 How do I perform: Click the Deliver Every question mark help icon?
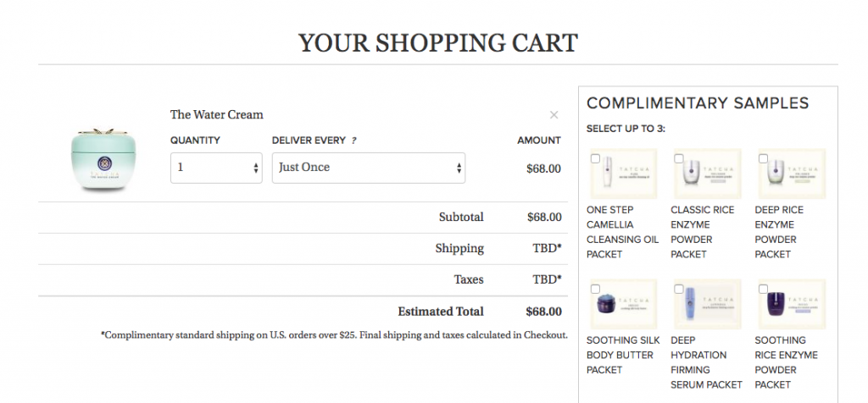pos(353,141)
